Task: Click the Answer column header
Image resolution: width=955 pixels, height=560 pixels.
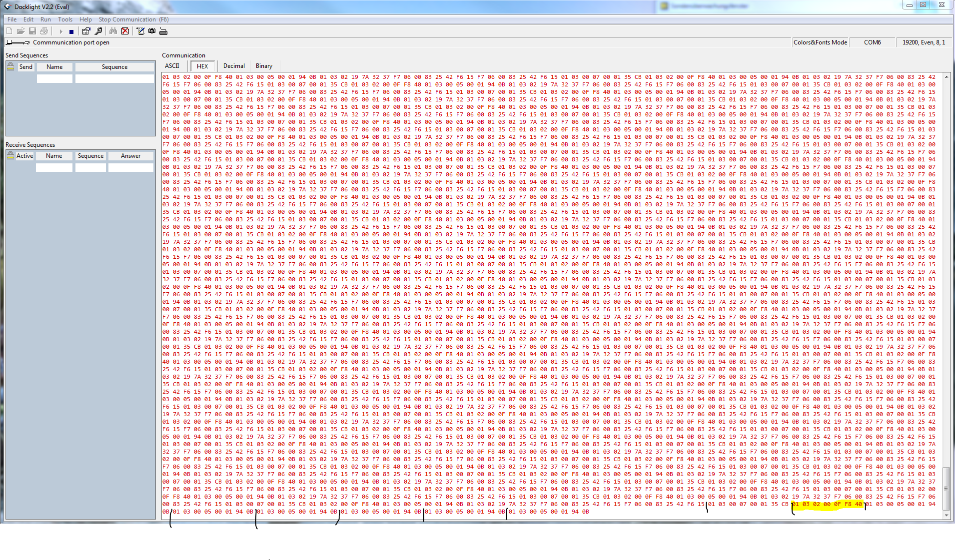Action: coord(131,156)
